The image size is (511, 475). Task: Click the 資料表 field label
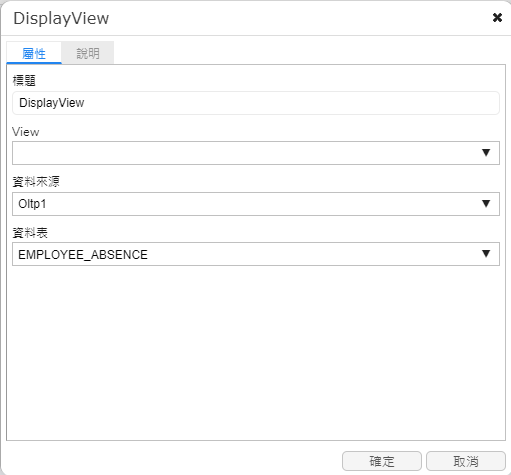click(x=30, y=232)
